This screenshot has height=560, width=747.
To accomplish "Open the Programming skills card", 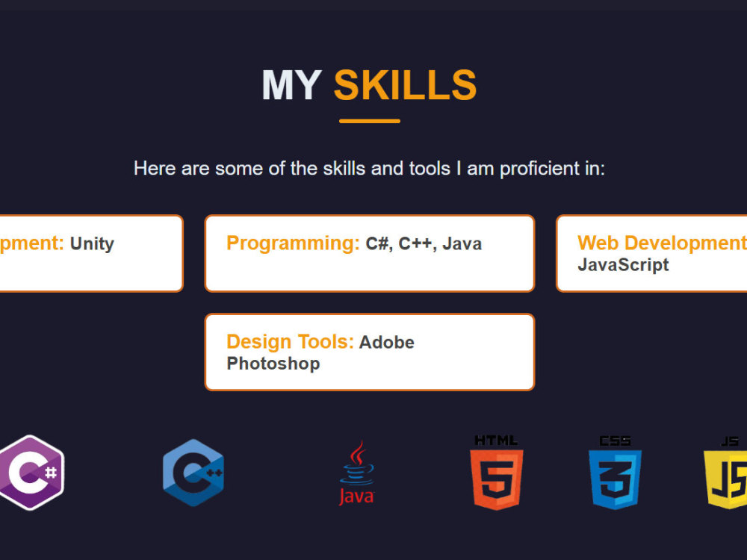I will pyautogui.click(x=370, y=253).
